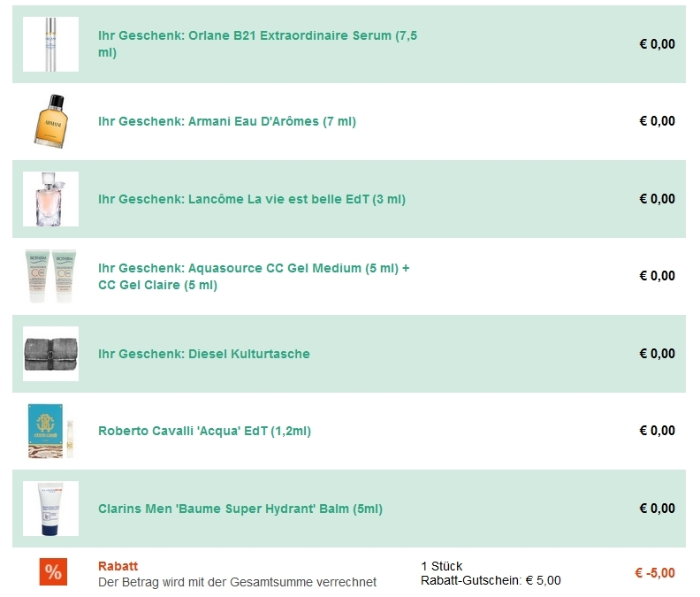Screen dimensions: 700x597
Task: Open the Roberto Cavalli Acqua product image
Action: click(x=50, y=431)
